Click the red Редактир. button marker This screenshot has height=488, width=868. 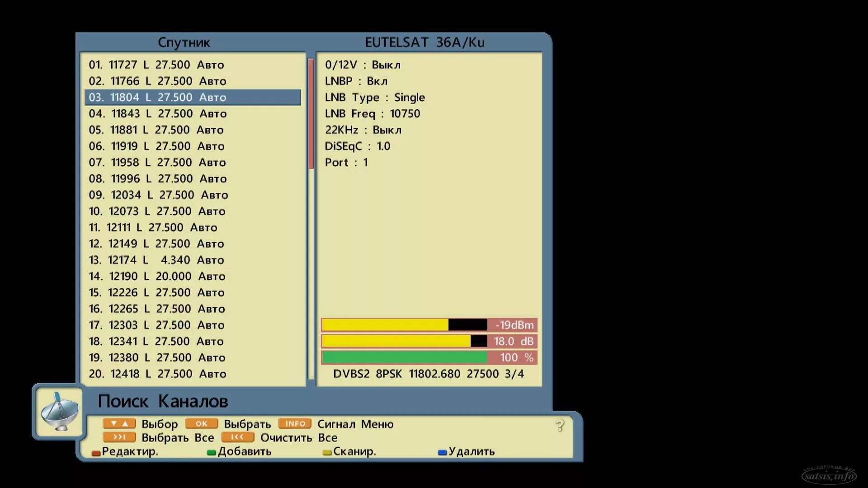tap(96, 453)
